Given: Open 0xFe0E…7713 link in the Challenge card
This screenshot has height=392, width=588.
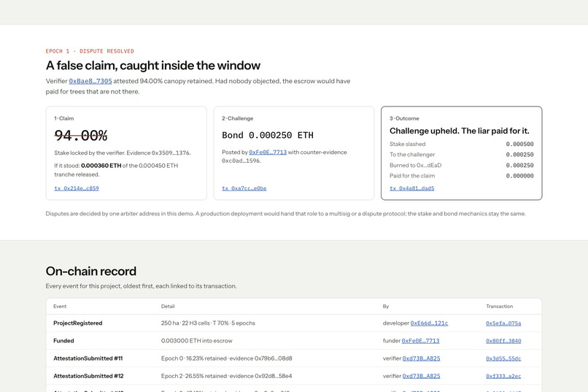Looking at the screenshot, I should tap(268, 153).
